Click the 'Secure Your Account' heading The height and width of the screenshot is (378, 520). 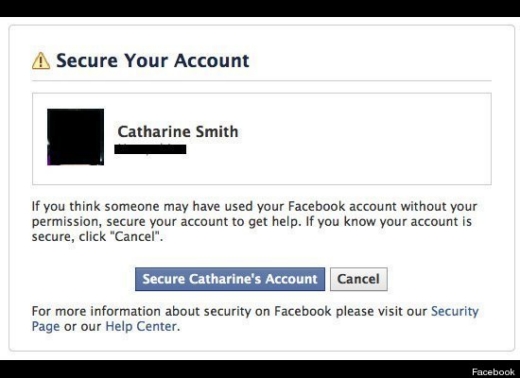click(153, 60)
